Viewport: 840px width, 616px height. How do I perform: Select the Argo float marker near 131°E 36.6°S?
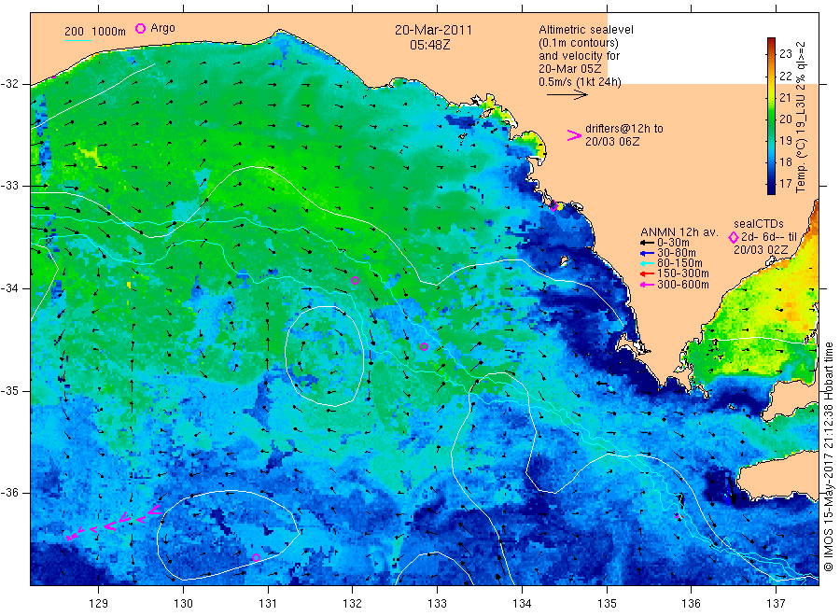coord(256,557)
